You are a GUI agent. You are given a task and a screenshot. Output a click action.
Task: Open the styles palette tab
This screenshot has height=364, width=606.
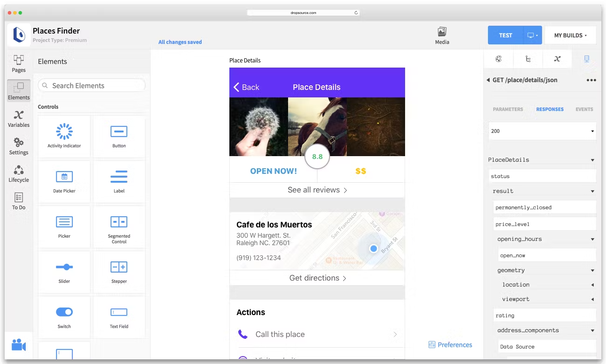click(498, 59)
